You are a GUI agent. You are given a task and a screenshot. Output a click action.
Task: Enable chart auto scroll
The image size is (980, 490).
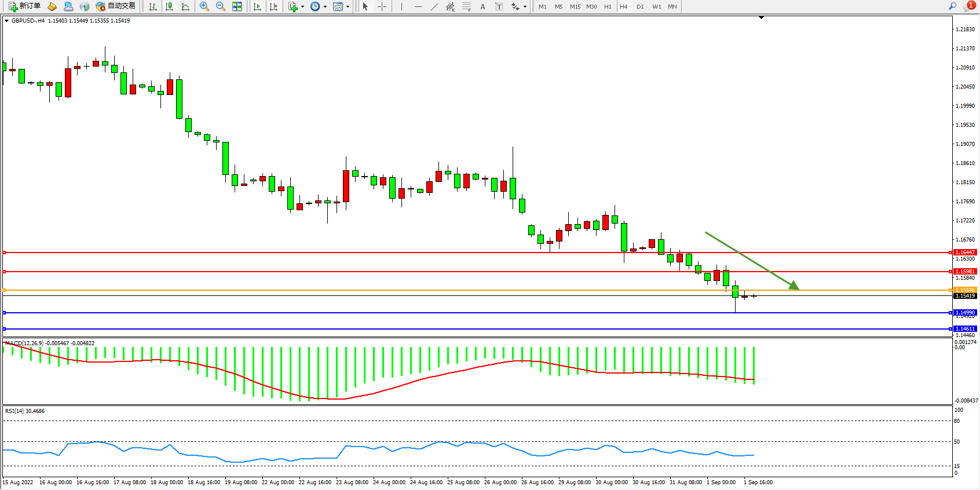coord(257,6)
